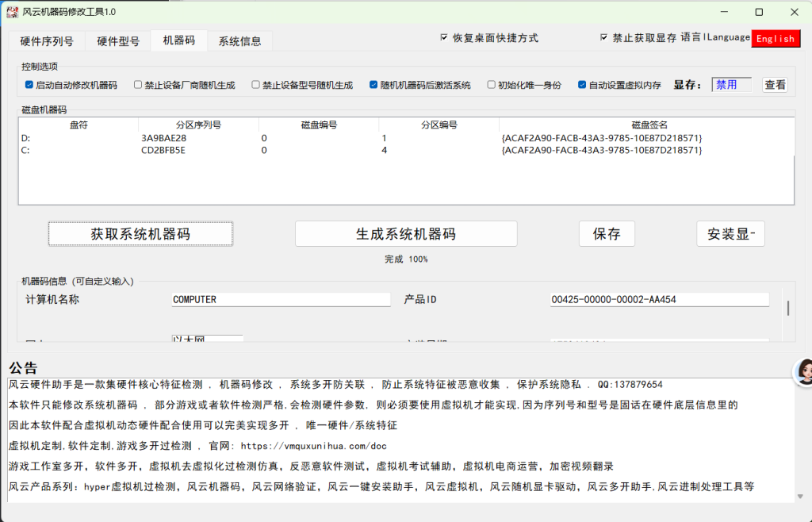Click the 保存 button
812x522 pixels.
[607, 233]
